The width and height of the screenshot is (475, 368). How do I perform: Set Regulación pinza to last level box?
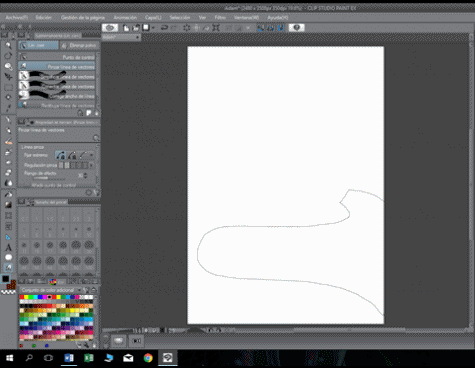(85, 165)
